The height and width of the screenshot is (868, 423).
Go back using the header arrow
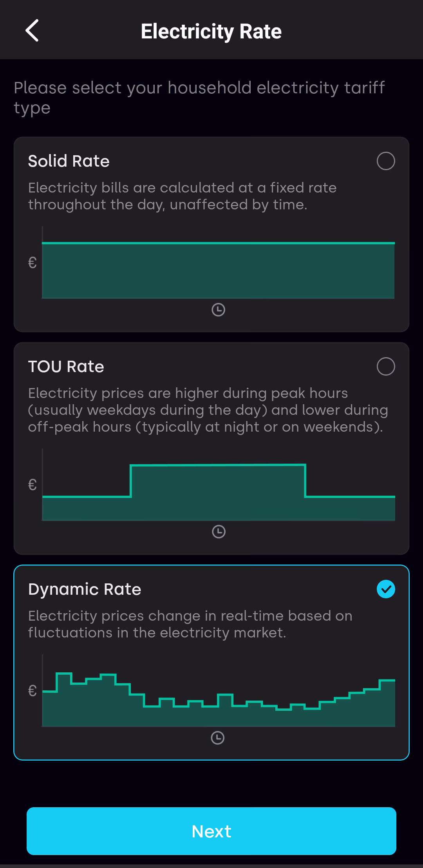click(32, 31)
